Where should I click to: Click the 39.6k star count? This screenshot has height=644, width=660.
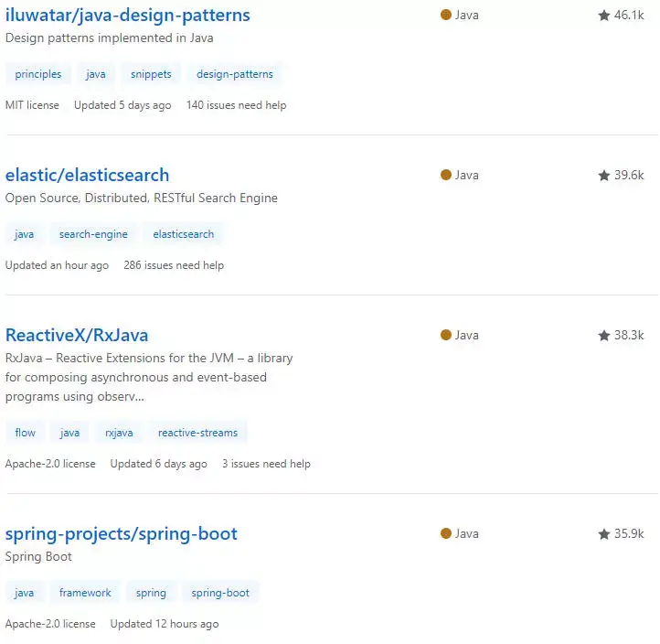coord(629,176)
